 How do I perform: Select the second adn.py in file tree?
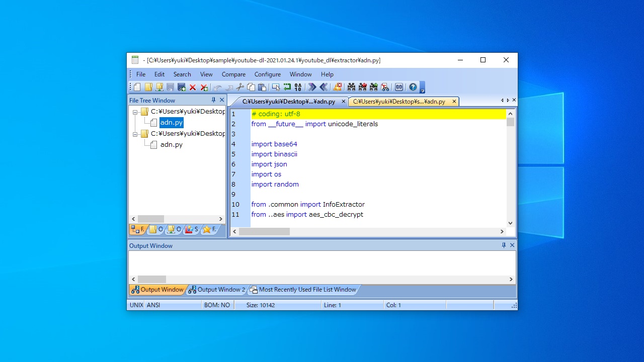(171, 145)
